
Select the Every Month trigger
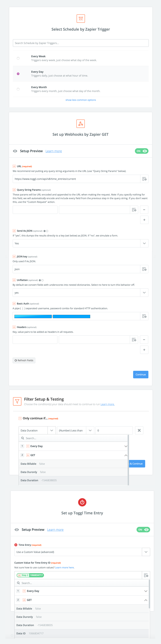(18, 89)
